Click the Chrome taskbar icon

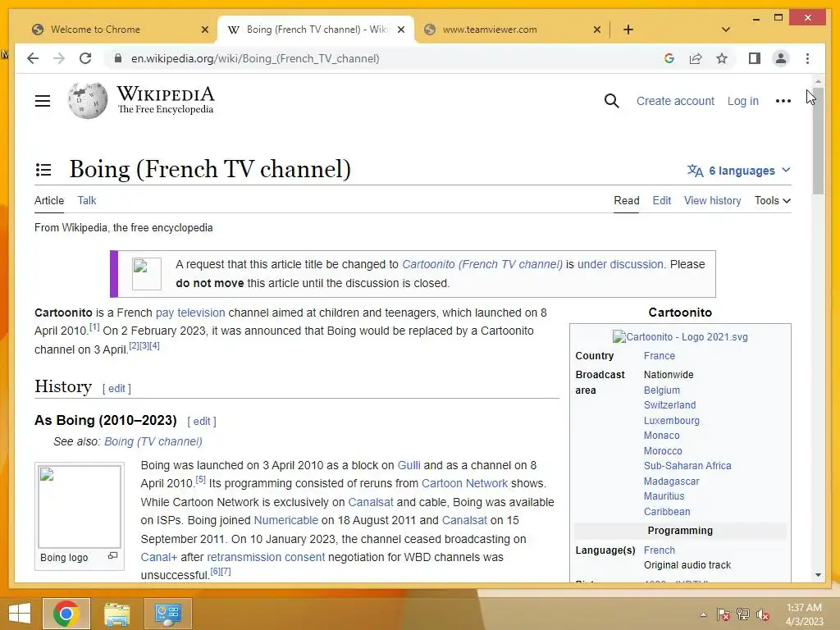(x=66, y=614)
